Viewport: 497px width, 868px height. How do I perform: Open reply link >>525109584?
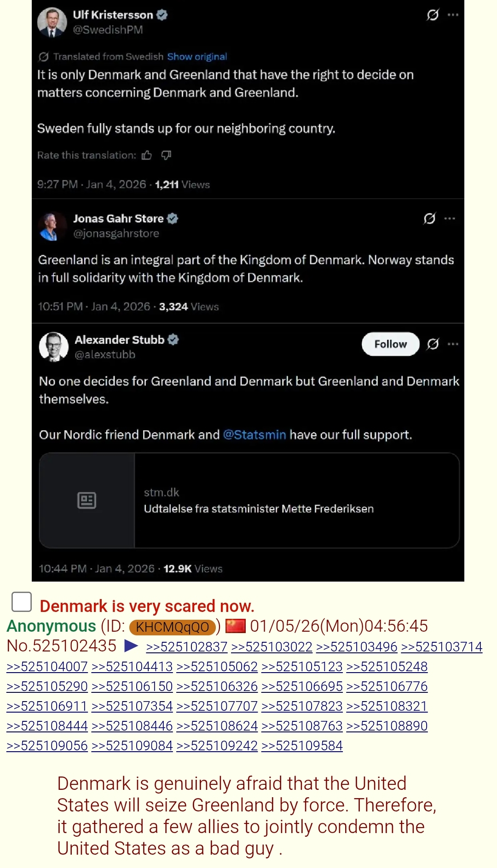click(302, 746)
